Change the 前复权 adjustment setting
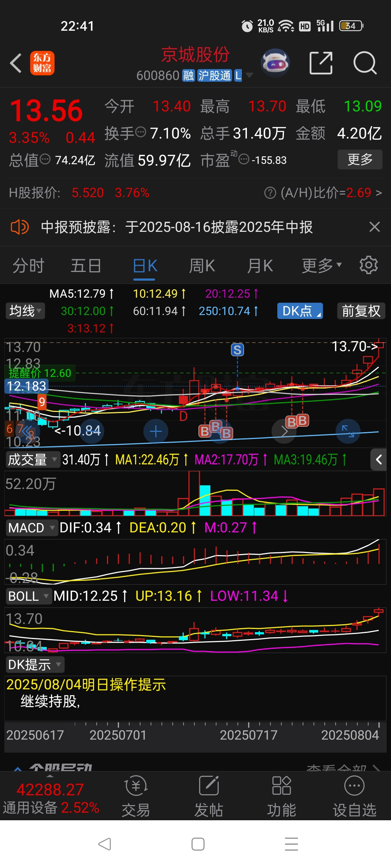 (361, 311)
